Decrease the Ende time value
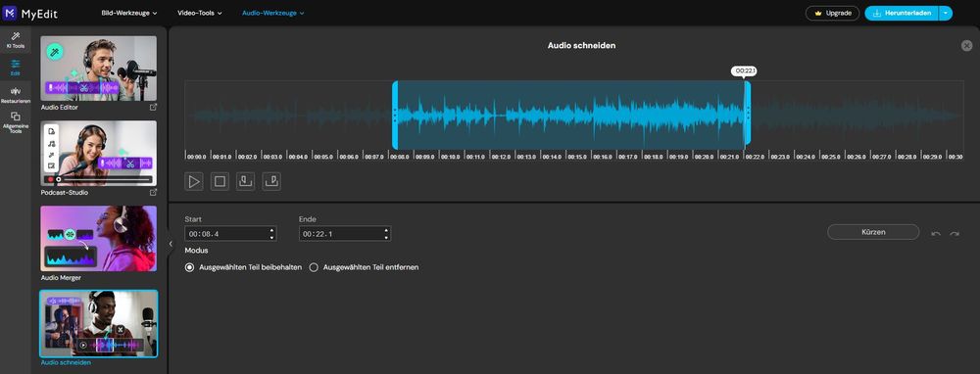Screen dimensions: 980x374 pyautogui.click(x=386, y=237)
